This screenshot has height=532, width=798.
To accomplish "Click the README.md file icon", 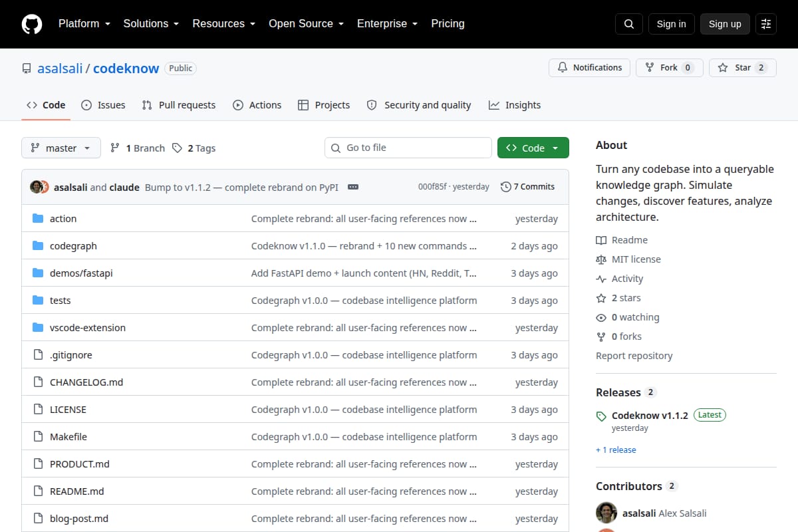I will tap(38, 491).
